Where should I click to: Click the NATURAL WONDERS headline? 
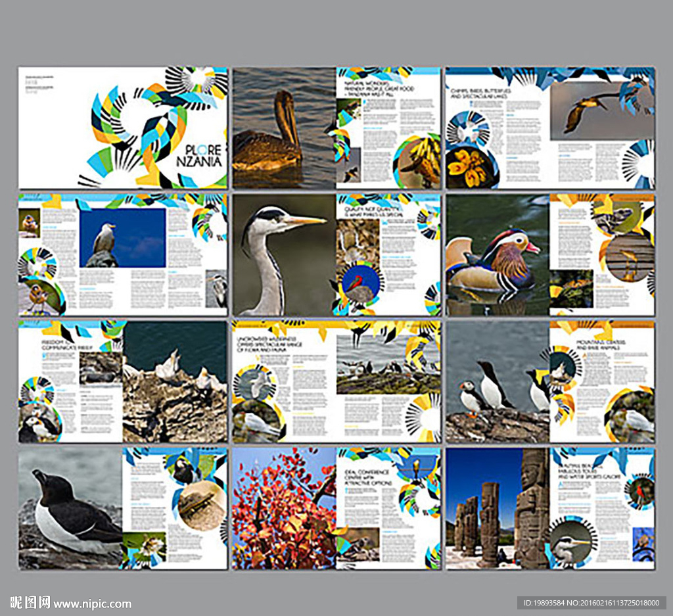tap(379, 88)
